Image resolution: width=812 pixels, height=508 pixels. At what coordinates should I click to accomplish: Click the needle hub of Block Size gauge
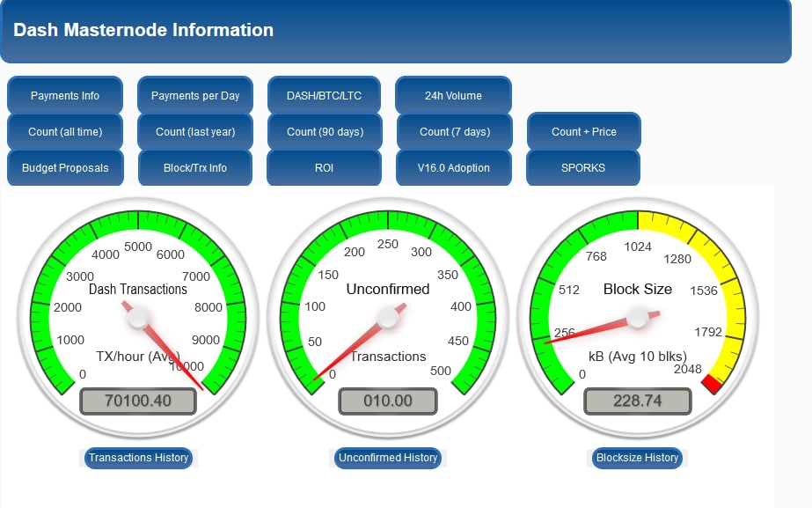coord(638,319)
